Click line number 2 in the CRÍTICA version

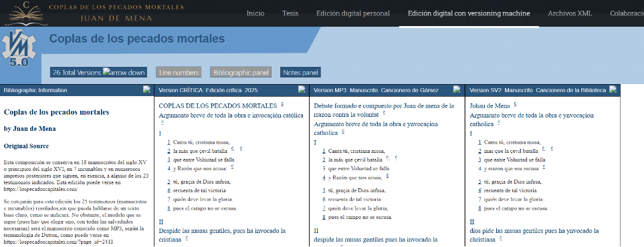point(169,151)
